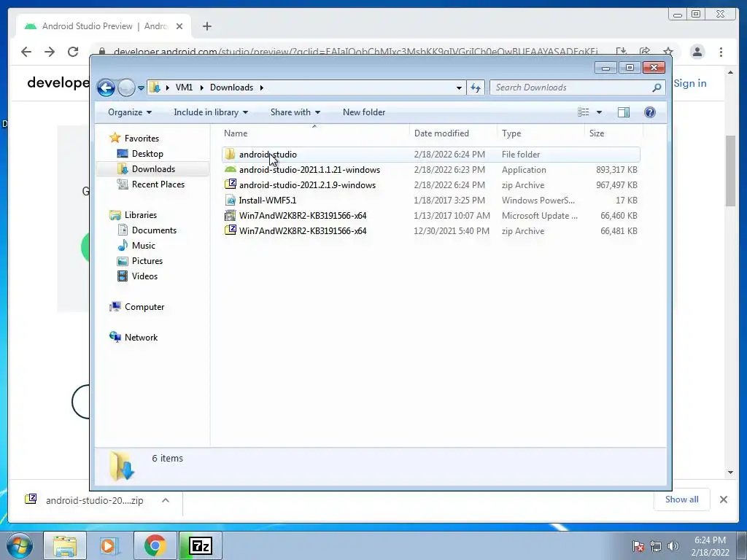Viewport: 747px width, 560px height.
Task: Open the Share with menu
Action: tap(295, 112)
